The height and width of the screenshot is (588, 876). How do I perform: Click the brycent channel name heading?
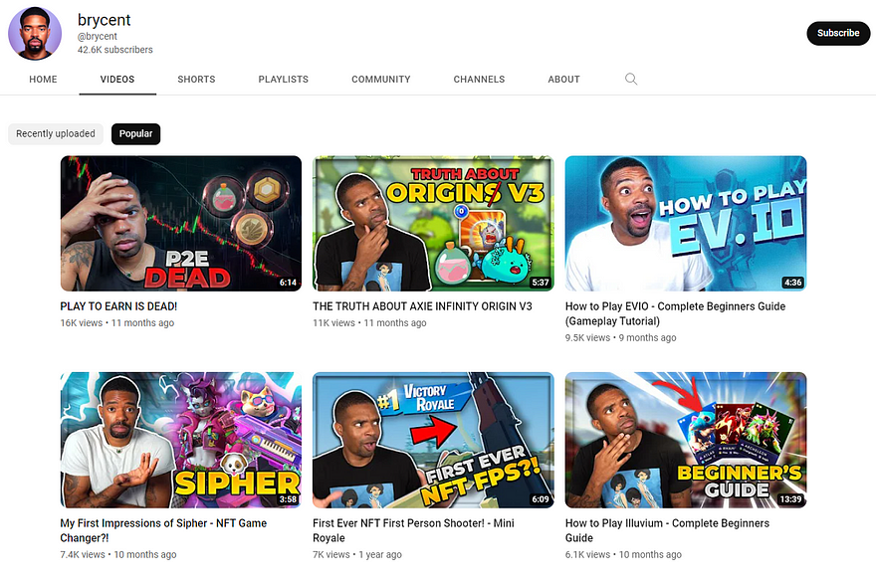point(104,20)
